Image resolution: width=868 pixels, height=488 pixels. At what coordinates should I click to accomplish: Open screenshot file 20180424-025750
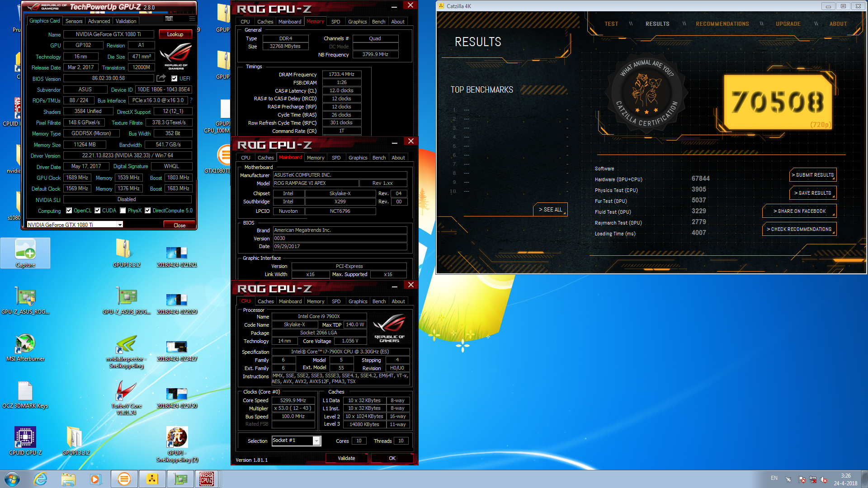tap(177, 397)
